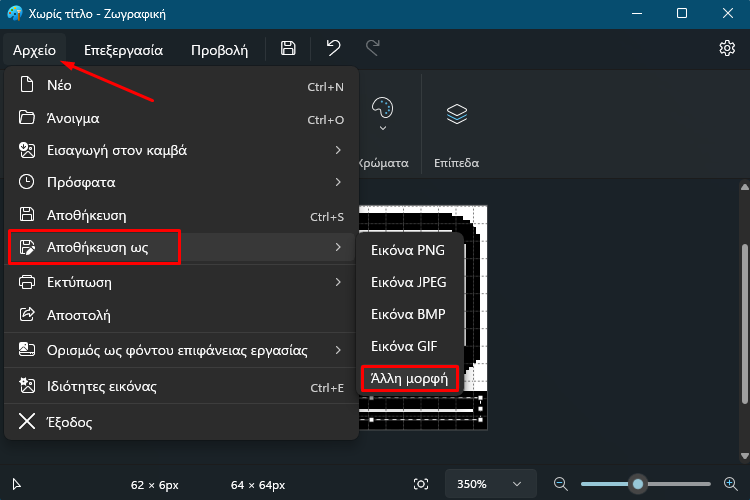The width and height of the screenshot is (750, 500).
Task: Open the color palette icon (Χρώματα)
Action: point(383,108)
